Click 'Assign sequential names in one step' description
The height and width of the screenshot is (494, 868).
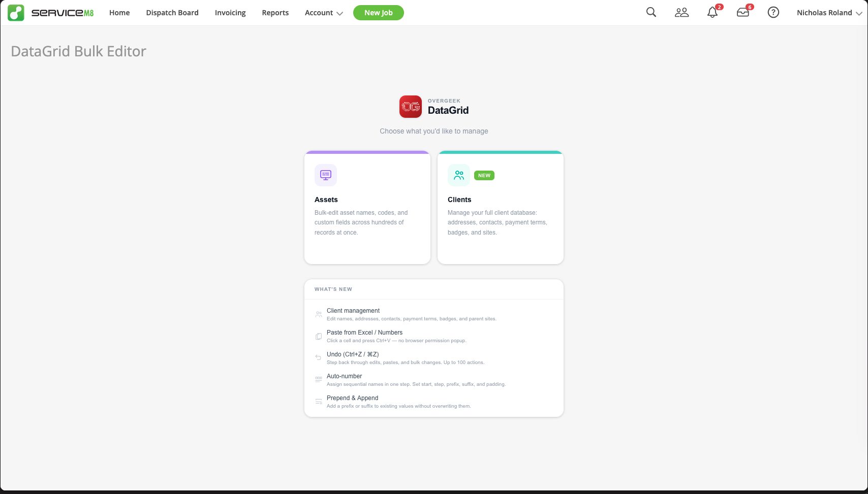[x=416, y=384]
